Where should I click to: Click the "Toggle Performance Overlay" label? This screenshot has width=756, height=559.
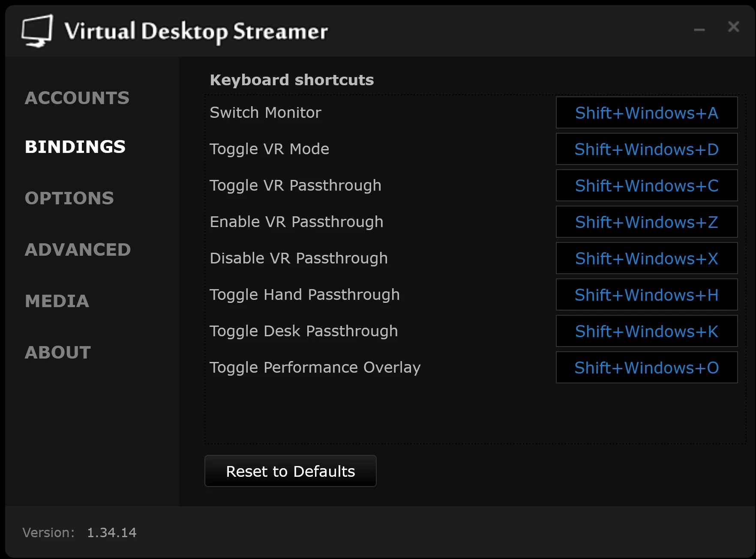tap(315, 368)
